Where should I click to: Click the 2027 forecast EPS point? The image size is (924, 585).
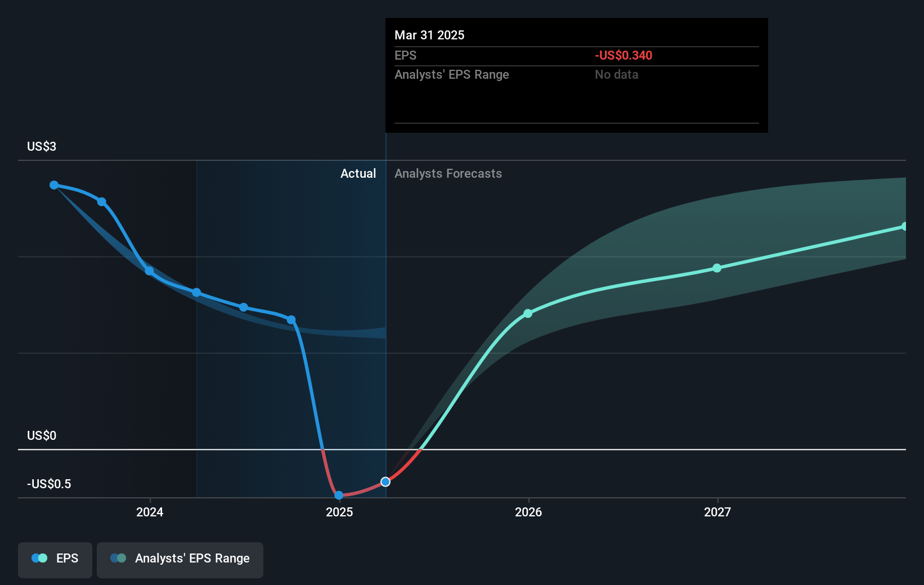(x=717, y=268)
